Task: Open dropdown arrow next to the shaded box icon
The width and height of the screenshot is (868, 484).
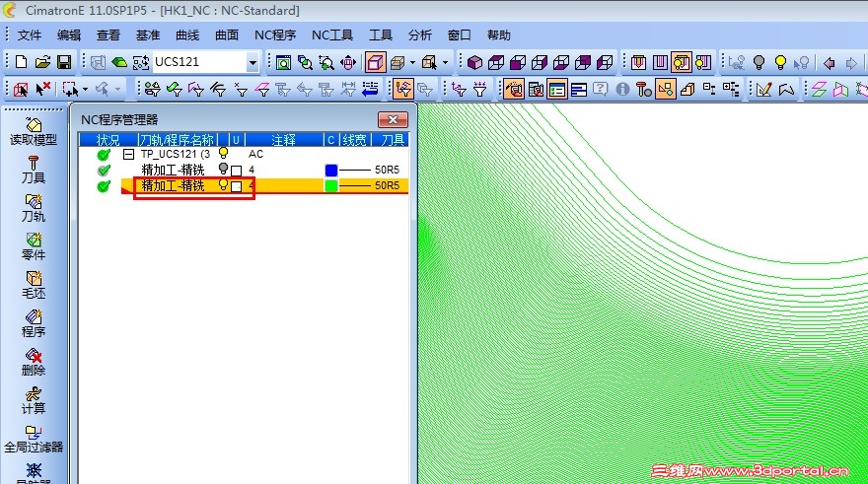Action: coord(412,62)
